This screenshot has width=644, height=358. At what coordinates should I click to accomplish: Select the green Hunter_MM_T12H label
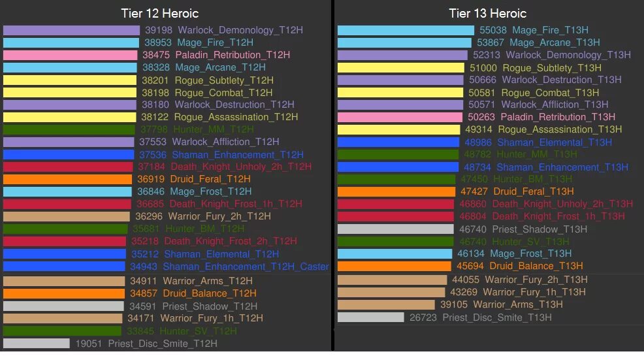(x=213, y=129)
